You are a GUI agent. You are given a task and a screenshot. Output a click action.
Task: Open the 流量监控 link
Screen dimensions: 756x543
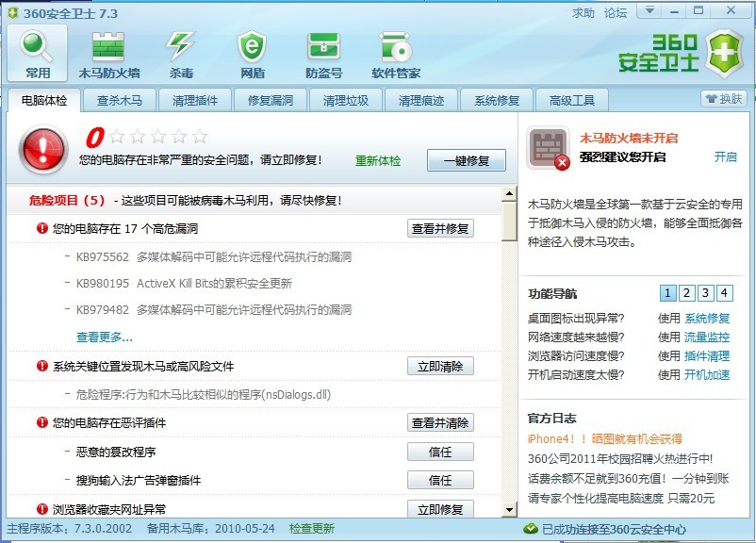tap(707, 337)
